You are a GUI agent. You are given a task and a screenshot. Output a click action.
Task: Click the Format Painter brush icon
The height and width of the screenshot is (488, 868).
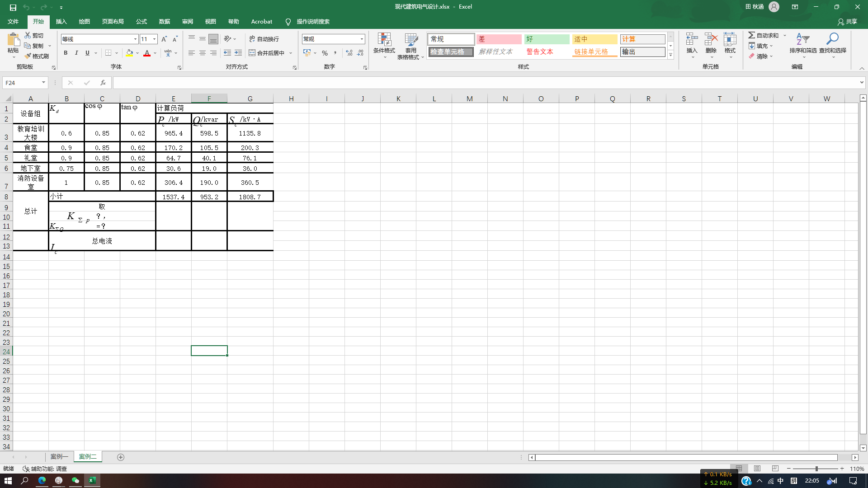coord(28,56)
